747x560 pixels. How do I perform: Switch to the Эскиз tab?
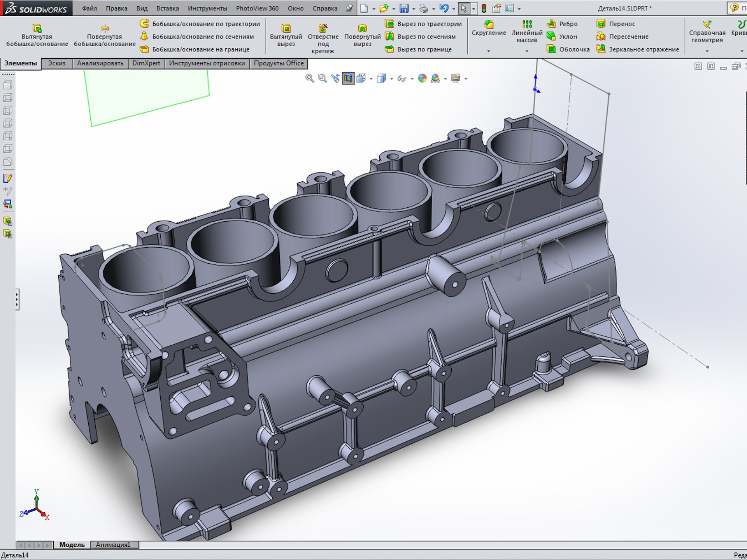pos(57,63)
